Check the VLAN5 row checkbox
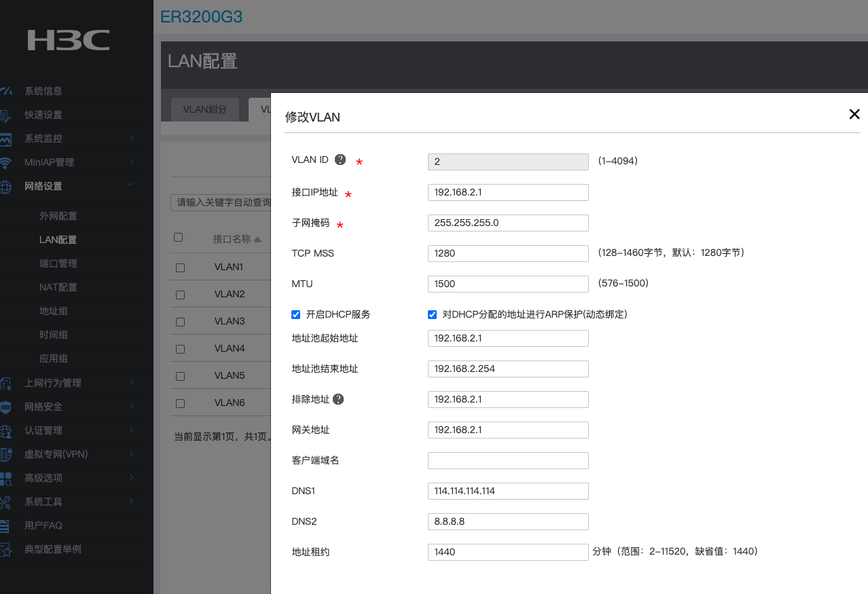This screenshot has height=594, width=868. [180, 376]
